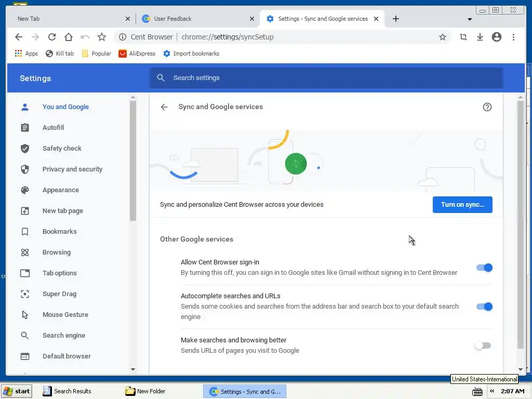The width and height of the screenshot is (532, 399).
Task: Open Browsing settings section
Action: click(x=56, y=252)
